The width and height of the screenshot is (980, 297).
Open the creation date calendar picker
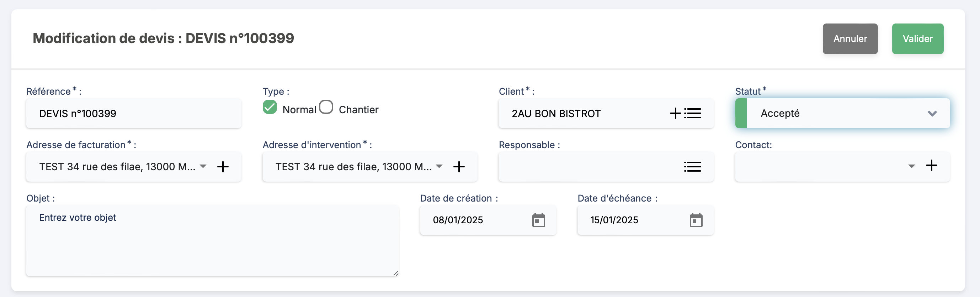tap(538, 220)
